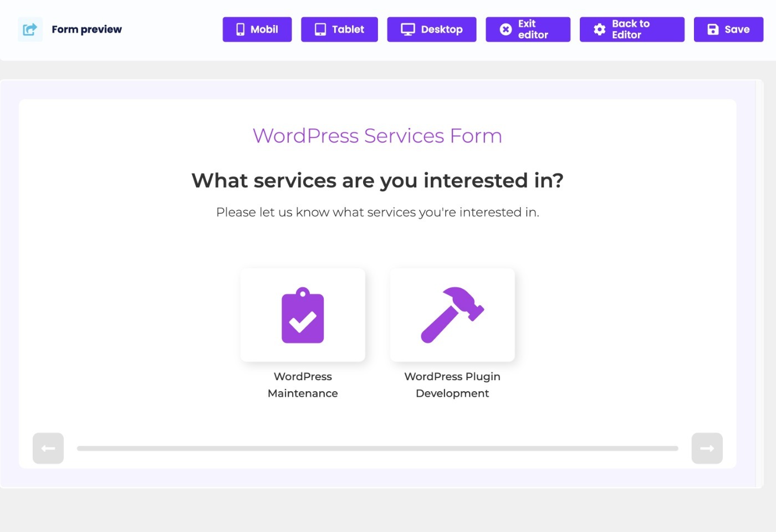Go Back to Editor
Image resolution: width=776 pixels, height=532 pixels.
pos(632,29)
